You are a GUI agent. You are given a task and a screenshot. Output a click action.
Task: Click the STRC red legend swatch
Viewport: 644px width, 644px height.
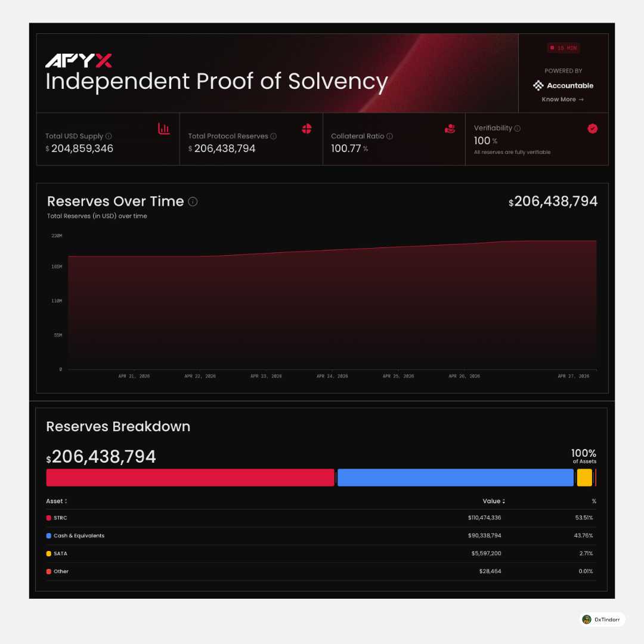48,518
